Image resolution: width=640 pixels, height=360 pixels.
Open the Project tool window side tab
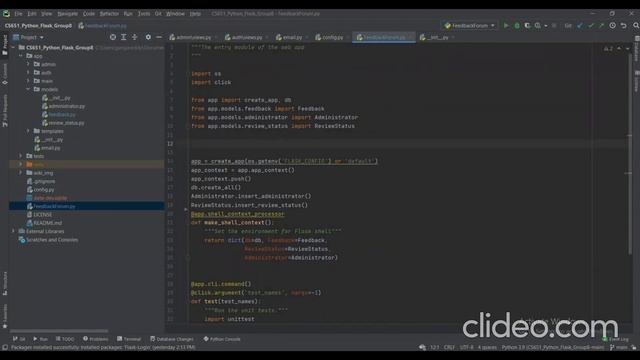tap(4, 45)
